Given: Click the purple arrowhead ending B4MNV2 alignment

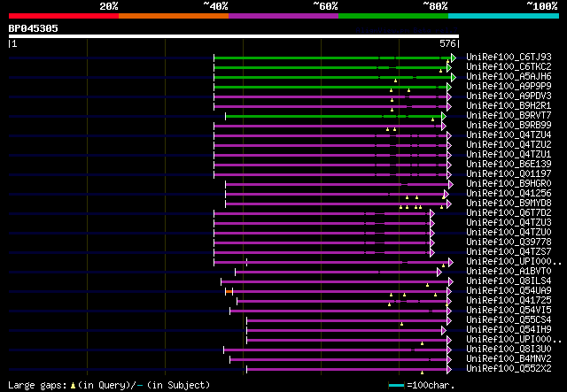Looking at the screenshot, I should tap(449, 360).
